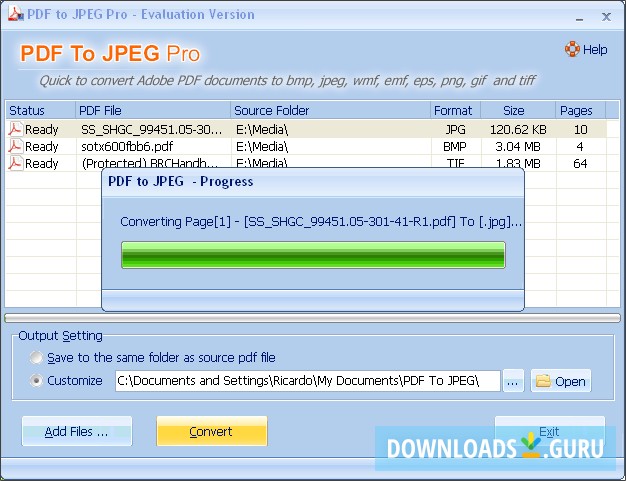Image resolution: width=626 pixels, height=481 pixels.
Task: Click the Add Files button
Action: 77,431
